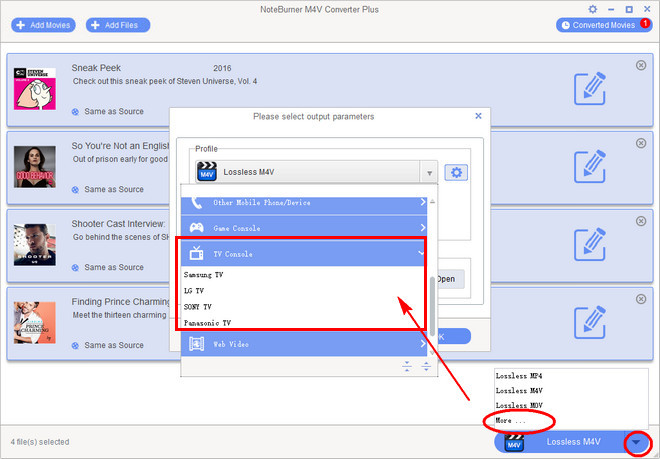Screen dimensions: 660x459
Task: Select the Shooter thumbnail
Action: coord(35,245)
